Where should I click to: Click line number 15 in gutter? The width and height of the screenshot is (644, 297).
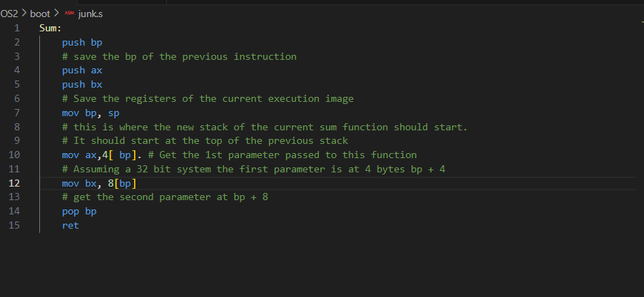(x=16, y=225)
